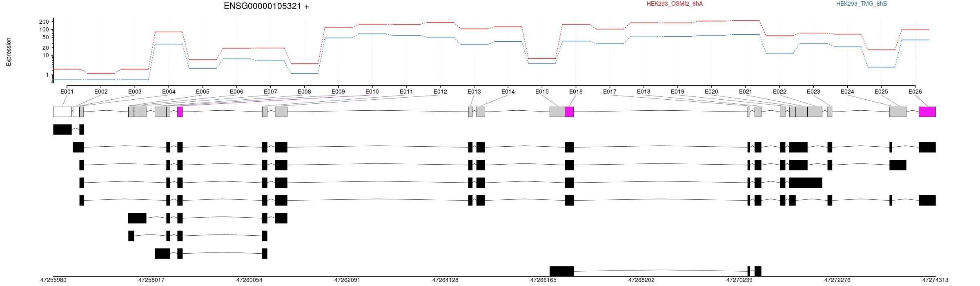The height and width of the screenshot is (286, 980).
Task: Select the small magenta E010 exon box in gene model
Action: point(180,112)
